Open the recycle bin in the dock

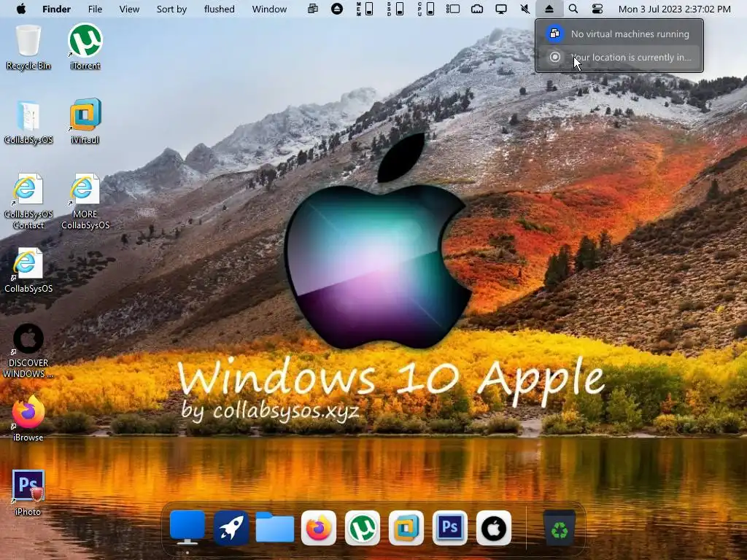pyautogui.click(x=560, y=528)
